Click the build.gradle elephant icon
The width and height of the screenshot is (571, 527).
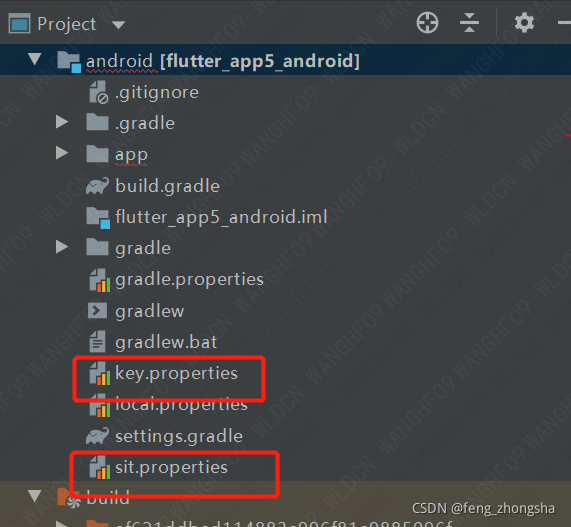[x=97, y=186]
